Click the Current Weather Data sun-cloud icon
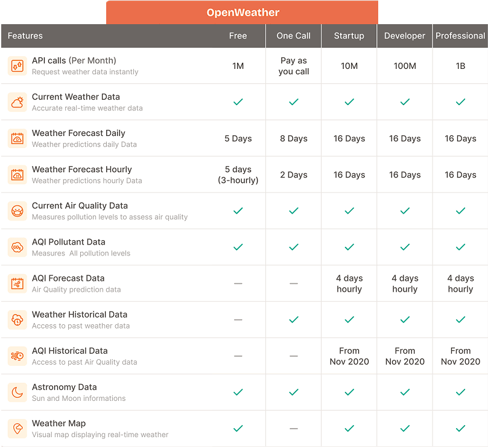 [17, 102]
